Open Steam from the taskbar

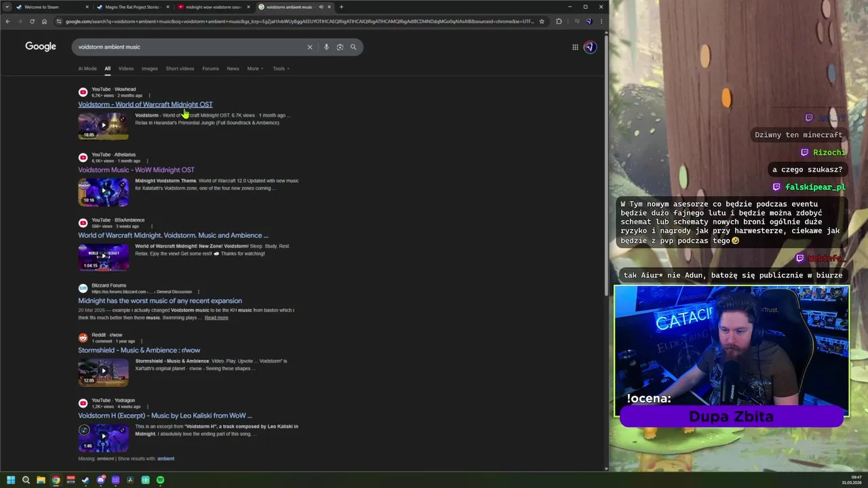[85, 480]
